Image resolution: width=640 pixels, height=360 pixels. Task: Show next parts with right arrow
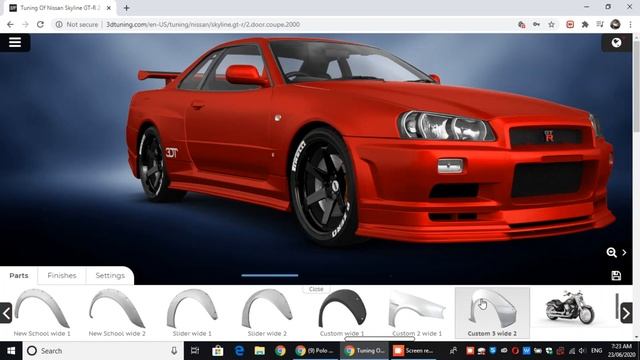pos(626,313)
